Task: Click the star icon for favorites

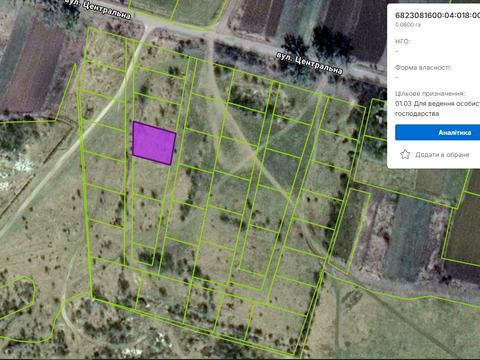Action: click(x=405, y=154)
